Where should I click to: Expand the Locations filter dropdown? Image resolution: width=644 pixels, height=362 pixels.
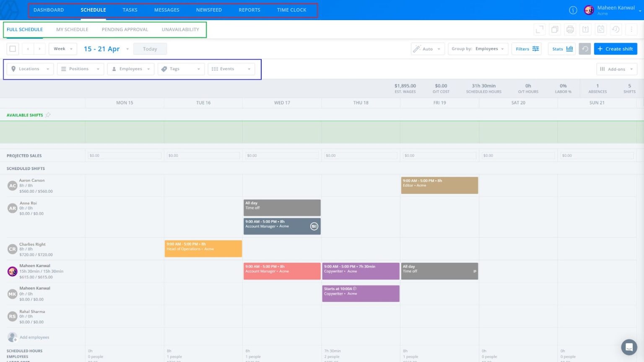click(x=29, y=69)
